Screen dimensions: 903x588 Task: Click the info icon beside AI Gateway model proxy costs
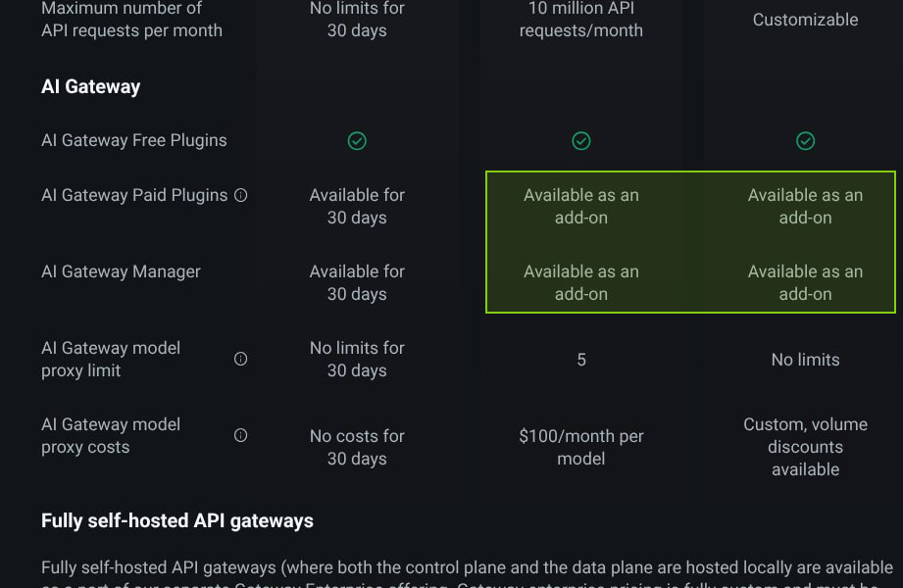click(x=241, y=435)
